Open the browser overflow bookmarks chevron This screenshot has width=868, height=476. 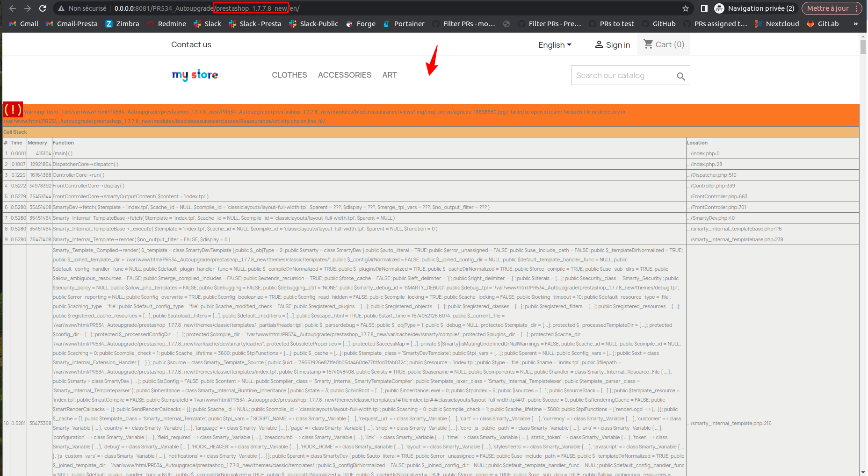click(x=856, y=23)
